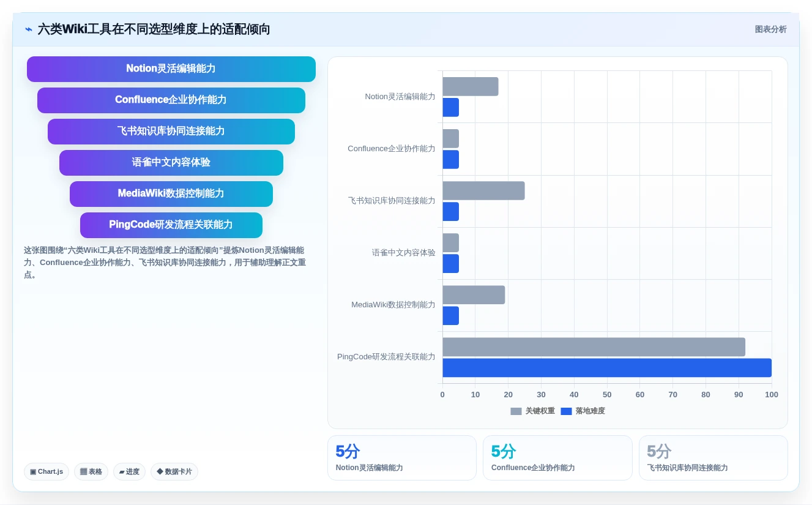The image size is (812, 505).
Task: Click the 图表分析 label in header
Action: pos(770,29)
